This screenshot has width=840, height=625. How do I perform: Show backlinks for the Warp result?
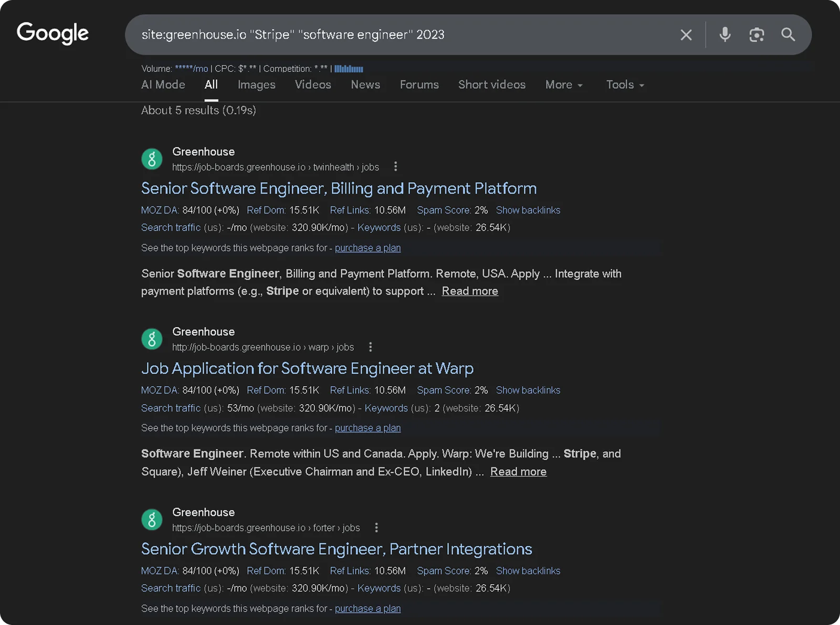point(528,390)
